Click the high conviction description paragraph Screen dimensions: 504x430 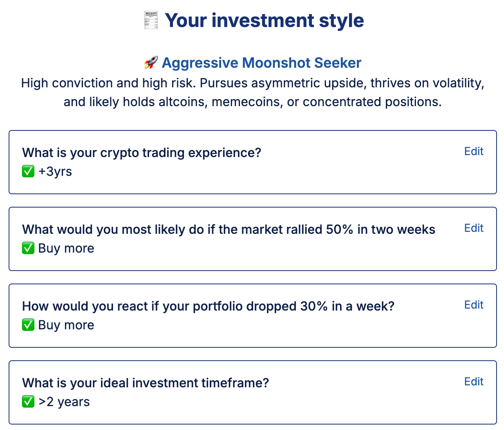pyautogui.click(x=252, y=92)
